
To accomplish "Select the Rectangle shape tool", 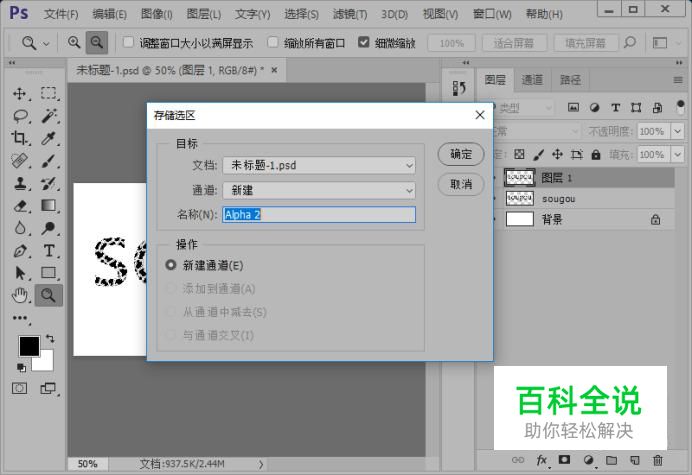I will (49, 273).
